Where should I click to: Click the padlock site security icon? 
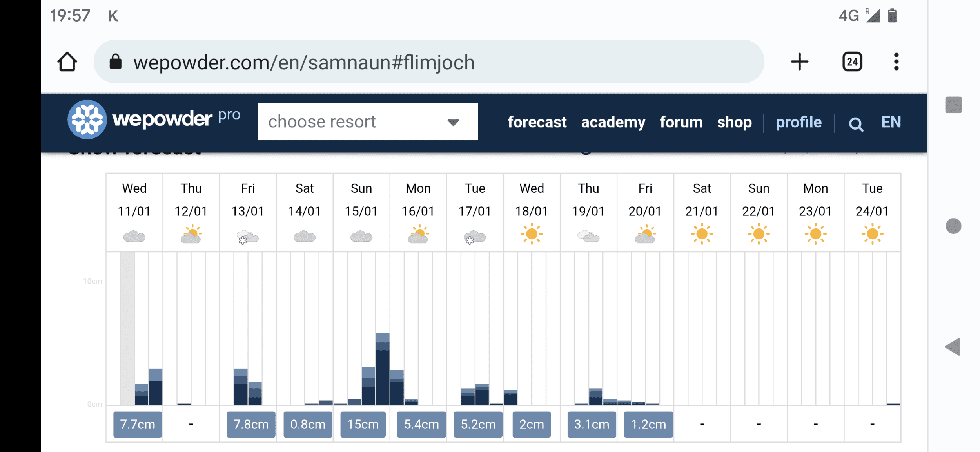click(115, 62)
